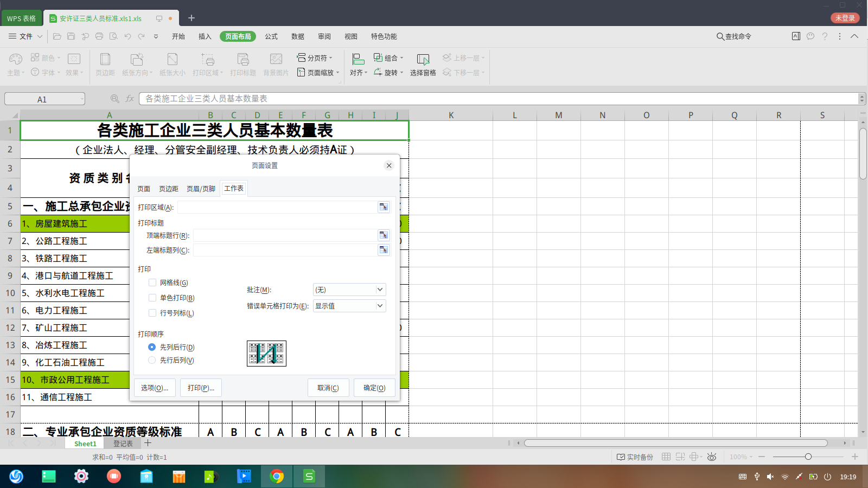This screenshot has width=868, height=488.
Task: Click the group (组合) icon
Action: [378, 57]
